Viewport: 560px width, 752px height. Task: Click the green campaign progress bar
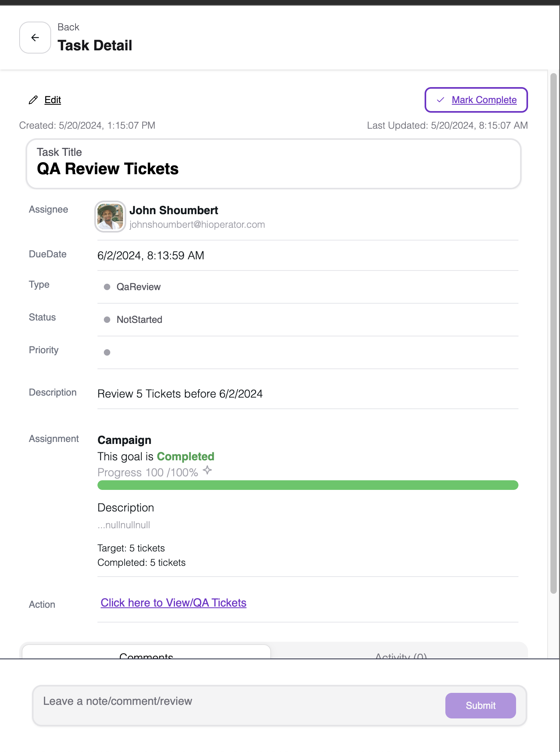point(308,485)
